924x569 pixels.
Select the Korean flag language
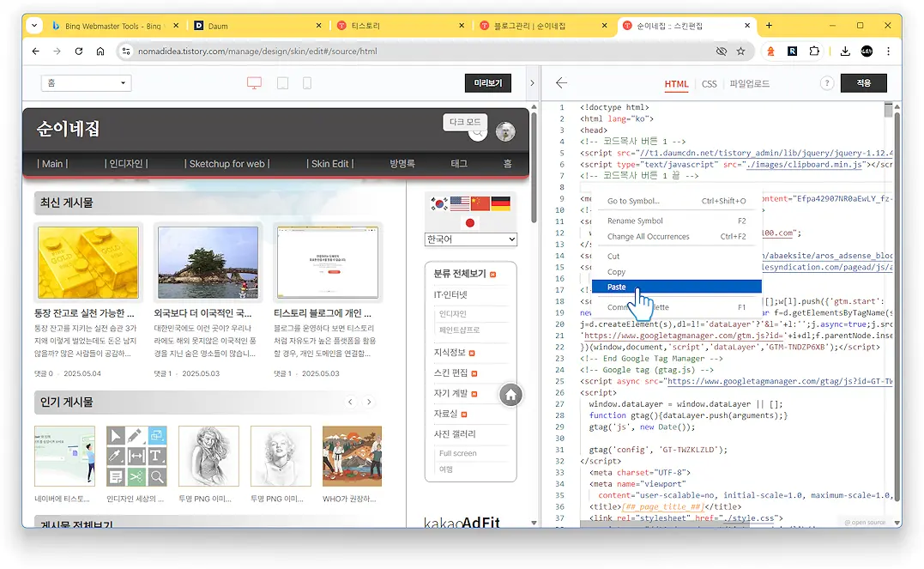pos(439,204)
